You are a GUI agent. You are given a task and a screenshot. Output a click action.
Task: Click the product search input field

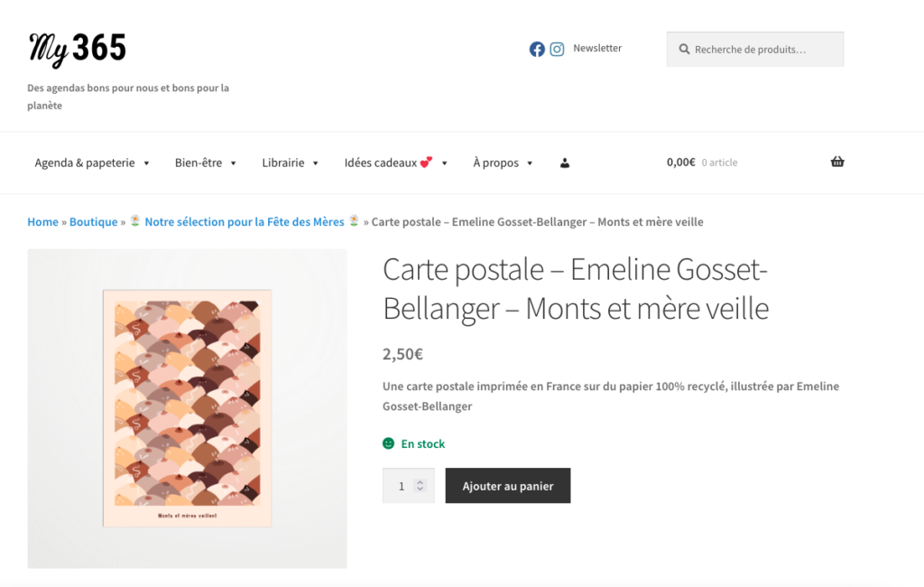(762, 50)
